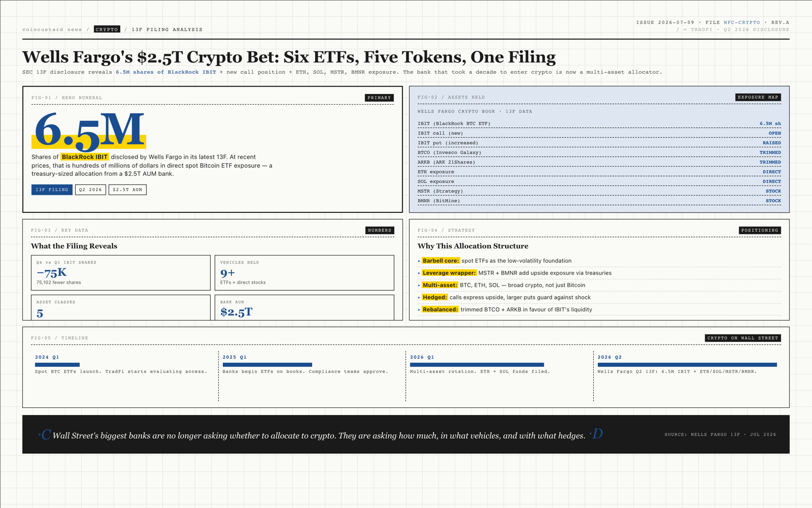Select the BTCO (Invesco Galaxy) row
Image resolution: width=812 pixels, height=508 pixels.
tap(599, 152)
